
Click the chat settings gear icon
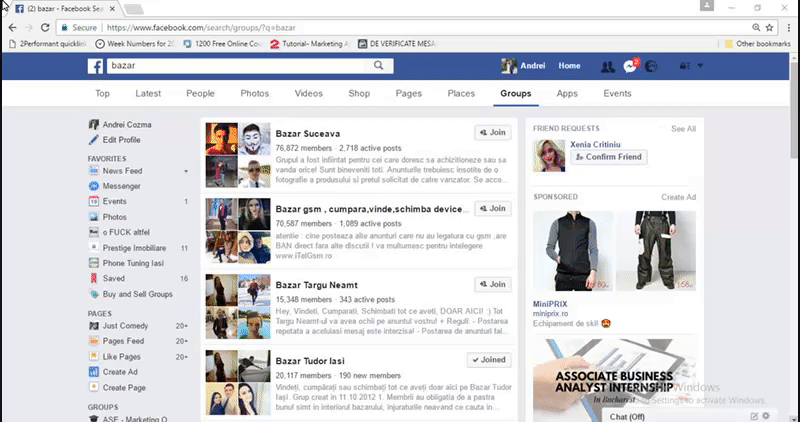(x=765, y=415)
